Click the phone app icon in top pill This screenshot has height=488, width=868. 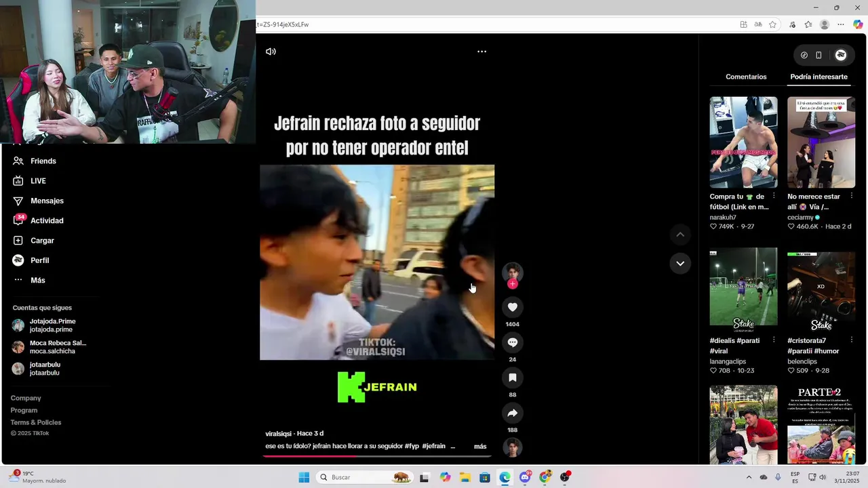818,55
